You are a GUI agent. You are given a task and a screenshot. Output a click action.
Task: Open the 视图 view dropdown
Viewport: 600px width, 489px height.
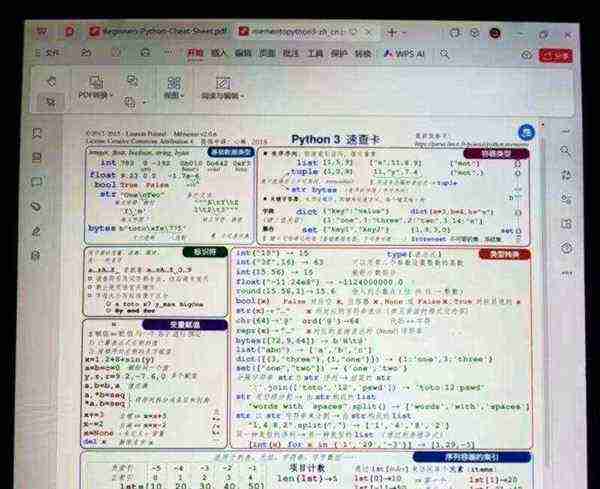(174, 88)
